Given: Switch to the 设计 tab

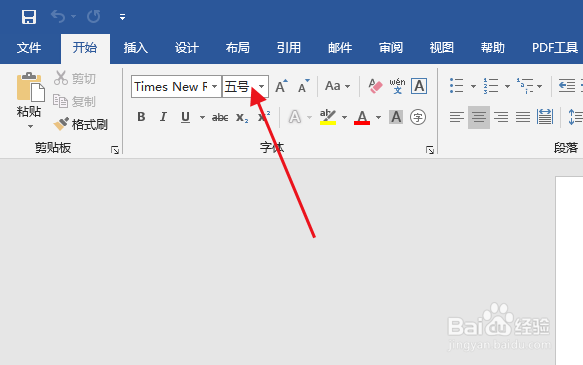Looking at the screenshot, I should pyautogui.click(x=187, y=48).
